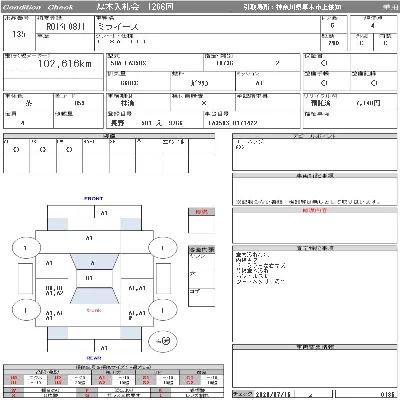Click the FRONT label above the car diagram

(x=94, y=199)
